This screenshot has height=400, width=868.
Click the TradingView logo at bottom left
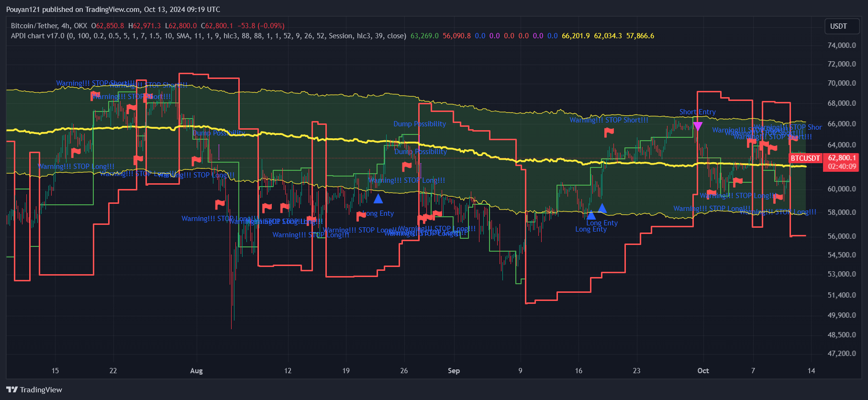click(34, 389)
